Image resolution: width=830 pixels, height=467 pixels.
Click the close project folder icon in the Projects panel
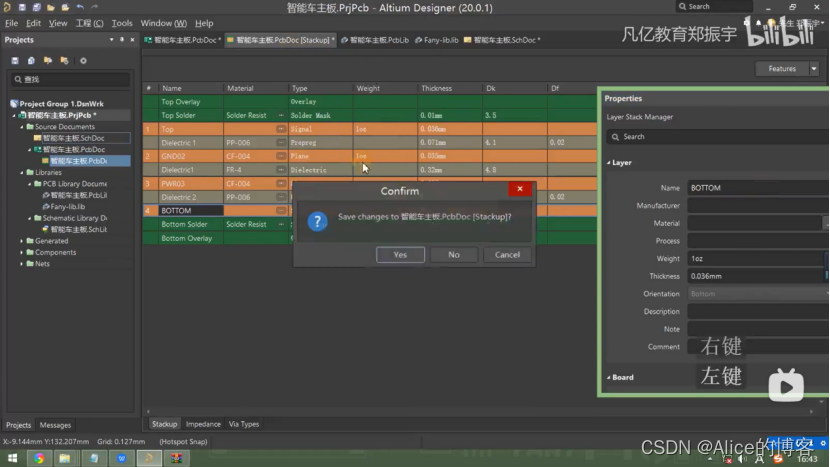(x=64, y=60)
